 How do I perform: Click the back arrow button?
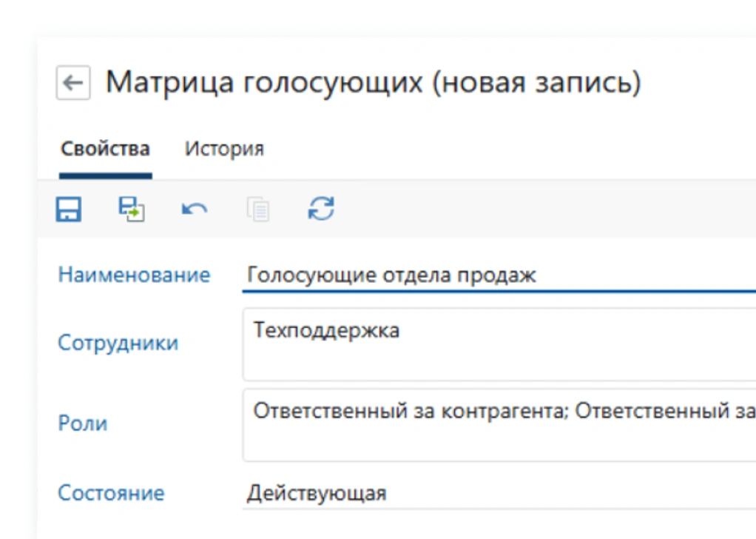pyautogui.click(x=73, y=82)
